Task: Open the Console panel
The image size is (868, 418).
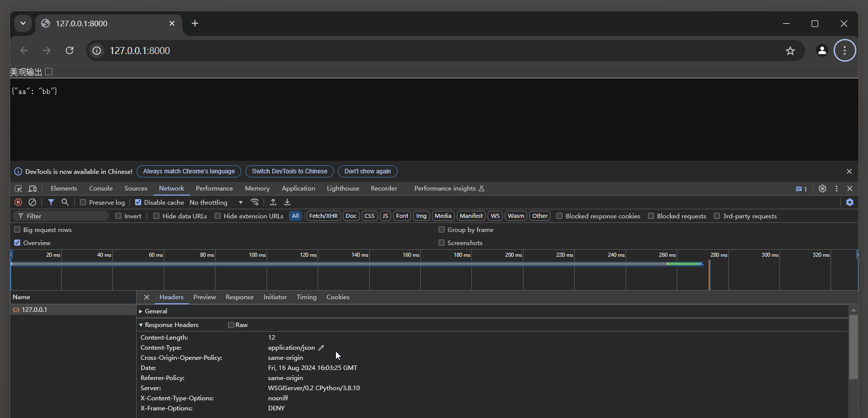Action: (101, 189)
